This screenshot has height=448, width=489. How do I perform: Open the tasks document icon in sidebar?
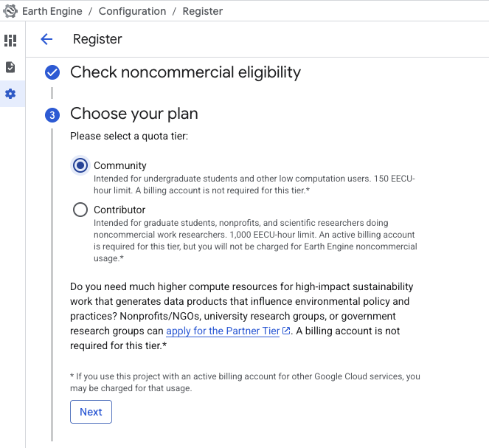(10, 67)
